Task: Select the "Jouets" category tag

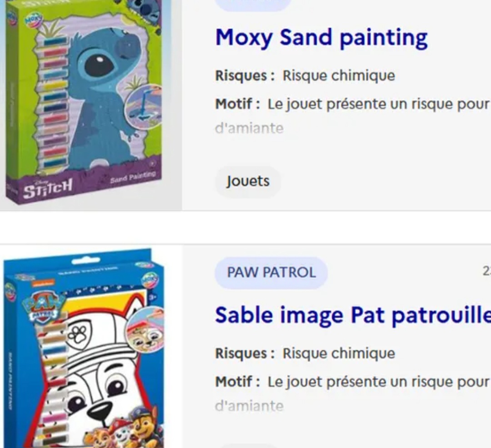Action: (x=248, y=181)
